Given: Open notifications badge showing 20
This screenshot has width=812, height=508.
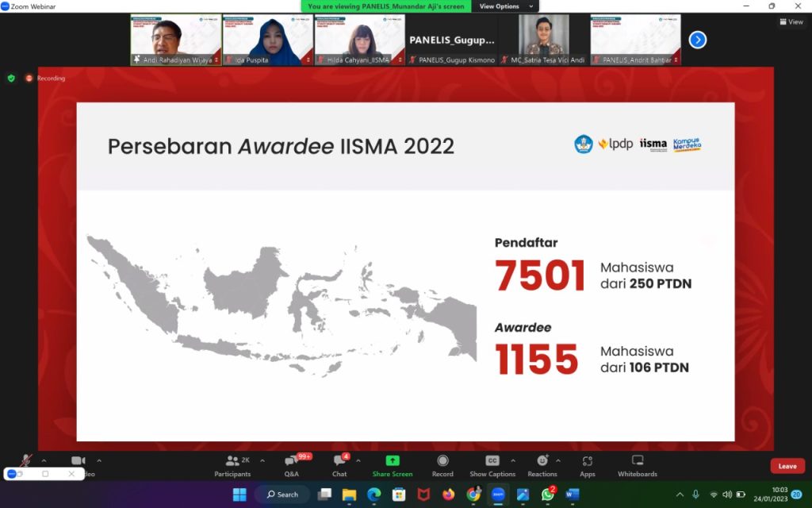Looking at the screenshot, I should [797, 495].
